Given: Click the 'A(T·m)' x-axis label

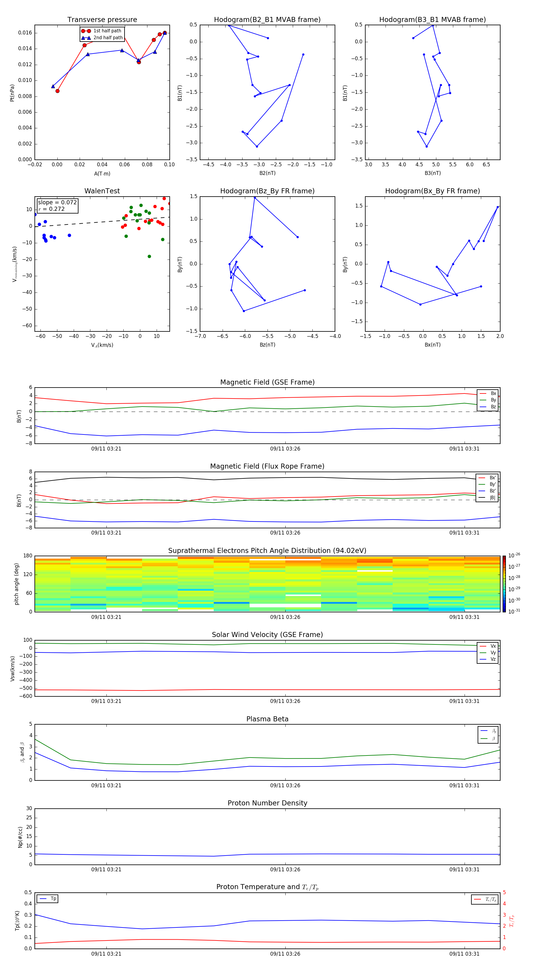Looking at the screenshot, I should [x=102, y=174].
